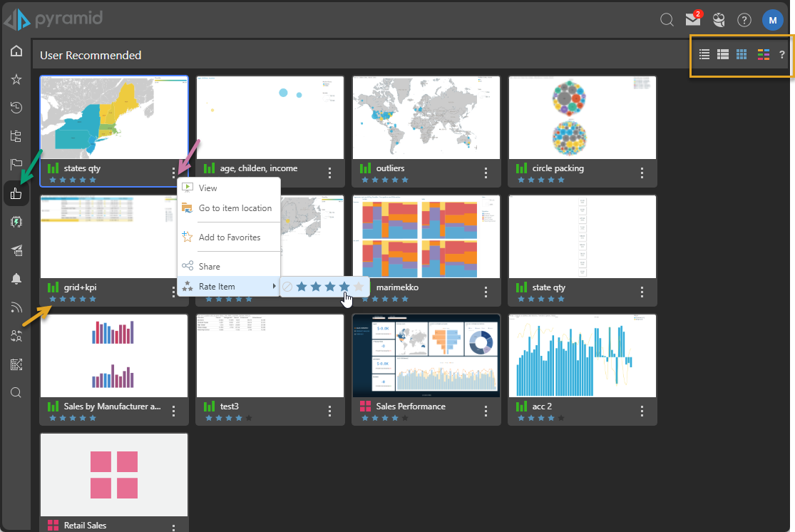The height and width of the screenshot is (532, 795).
Task: Choose Go to item location menu entry
Action: tap(235, 208)
